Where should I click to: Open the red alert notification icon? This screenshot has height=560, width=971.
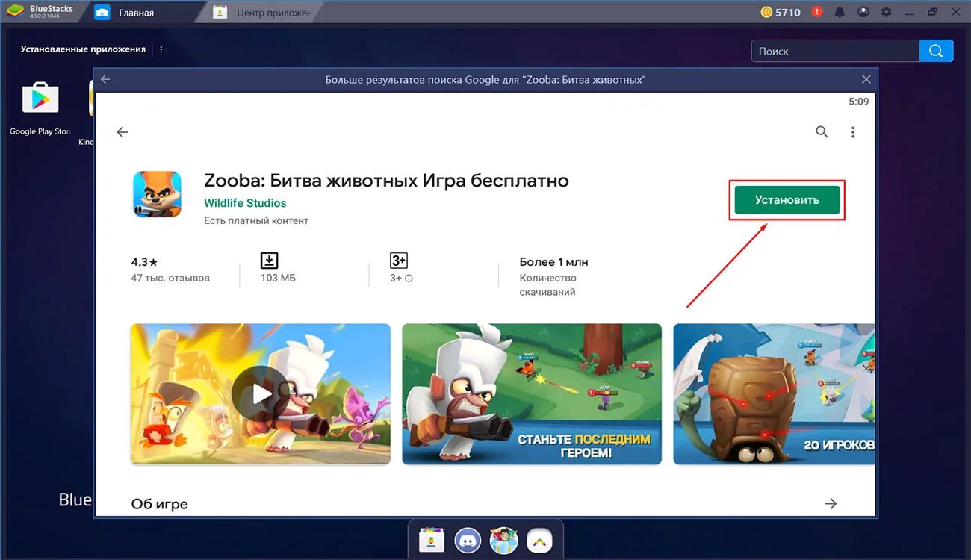817,12
